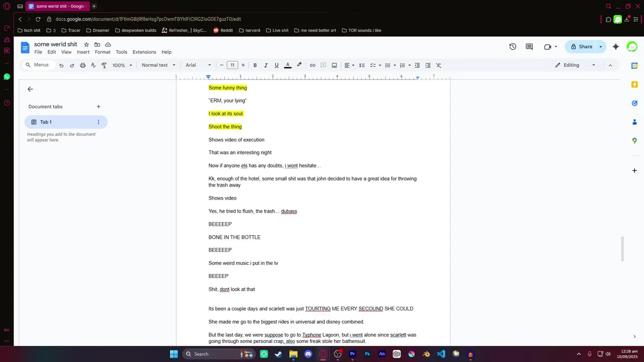
Task: Click the Insert image icon
Action: [x=334, y=65]
